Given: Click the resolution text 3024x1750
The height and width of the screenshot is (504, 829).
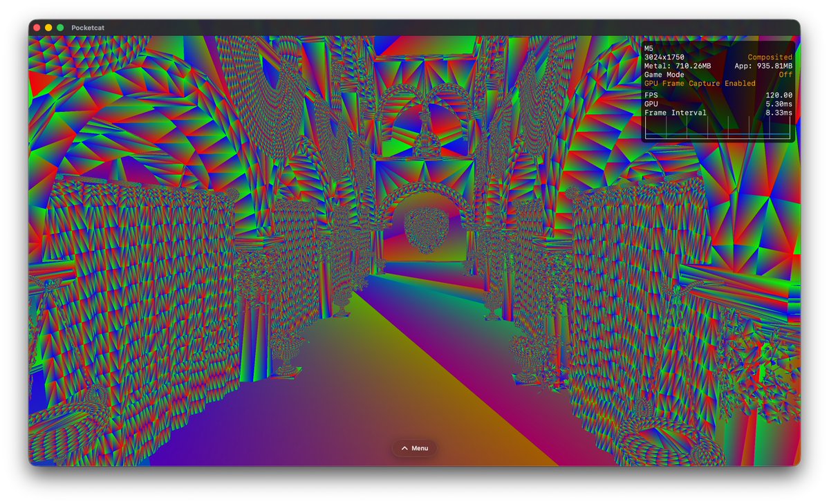Looking at the screenshot, I should tap(664, 57).
